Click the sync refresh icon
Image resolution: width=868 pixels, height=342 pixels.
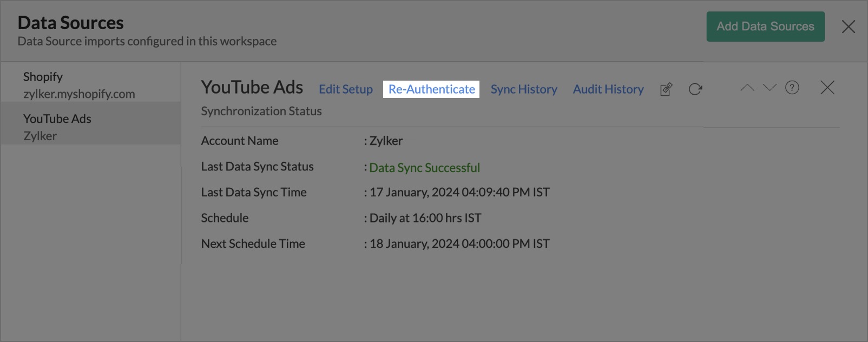pos(695,89)
